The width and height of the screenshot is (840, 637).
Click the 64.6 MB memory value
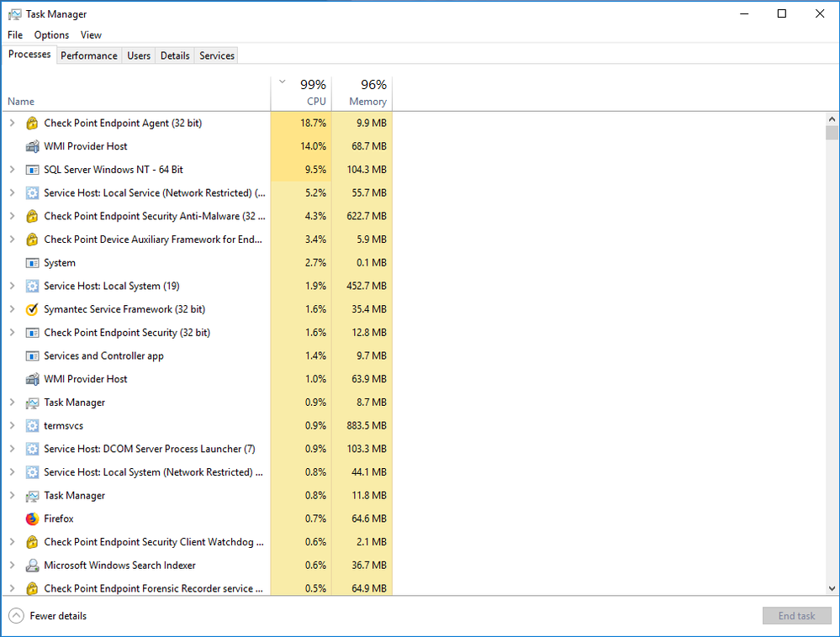(369, 519)
